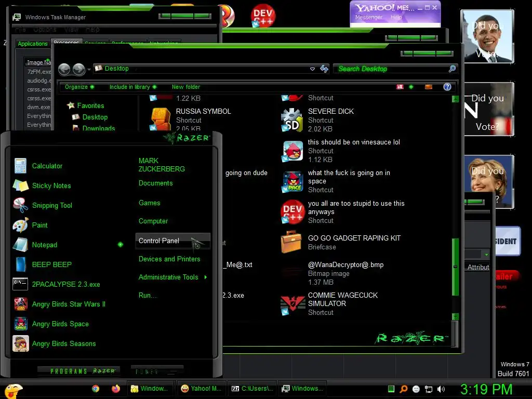Click the Power button in start menu
The height and width of the screenshot is (399, 532).
point(157,371)
